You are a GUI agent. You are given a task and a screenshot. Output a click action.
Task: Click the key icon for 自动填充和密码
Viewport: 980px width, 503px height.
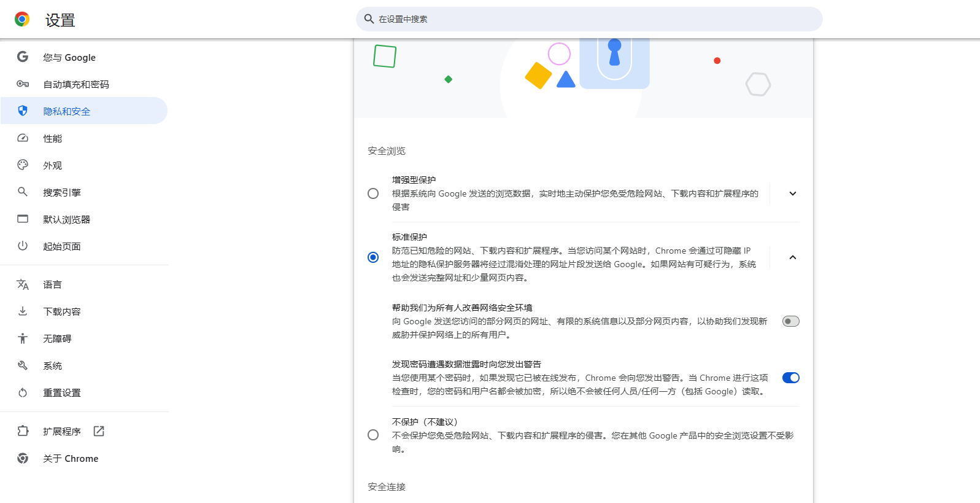point(23,84)
